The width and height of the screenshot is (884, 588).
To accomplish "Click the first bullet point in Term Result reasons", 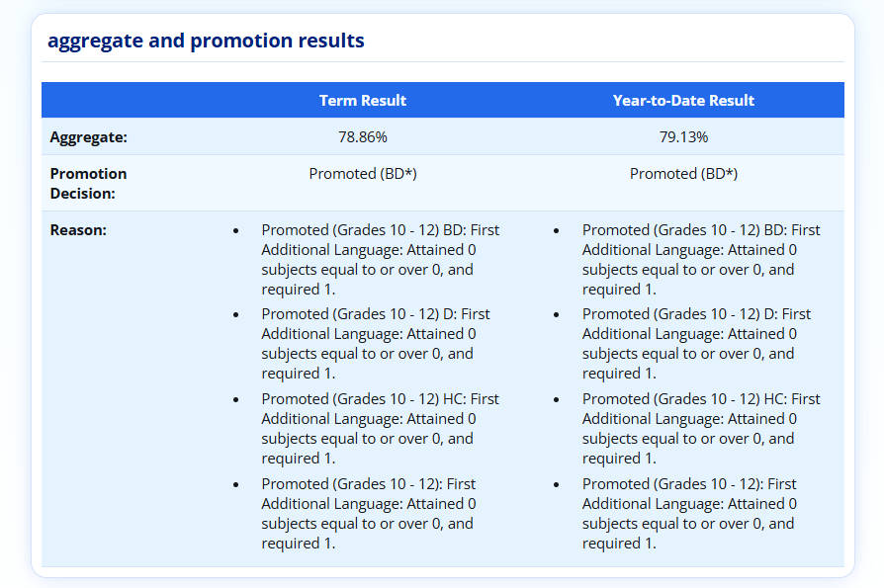I will [235, 230].
